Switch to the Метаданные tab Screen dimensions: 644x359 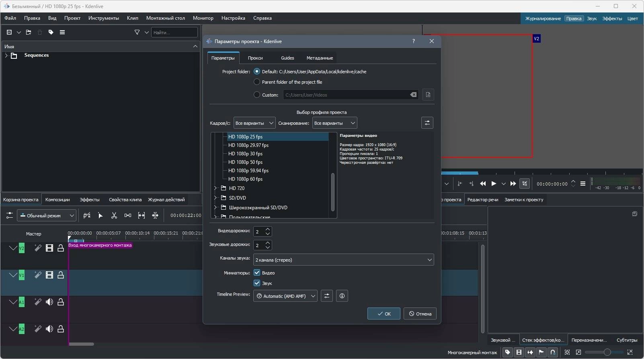click(x=320, y=58)
